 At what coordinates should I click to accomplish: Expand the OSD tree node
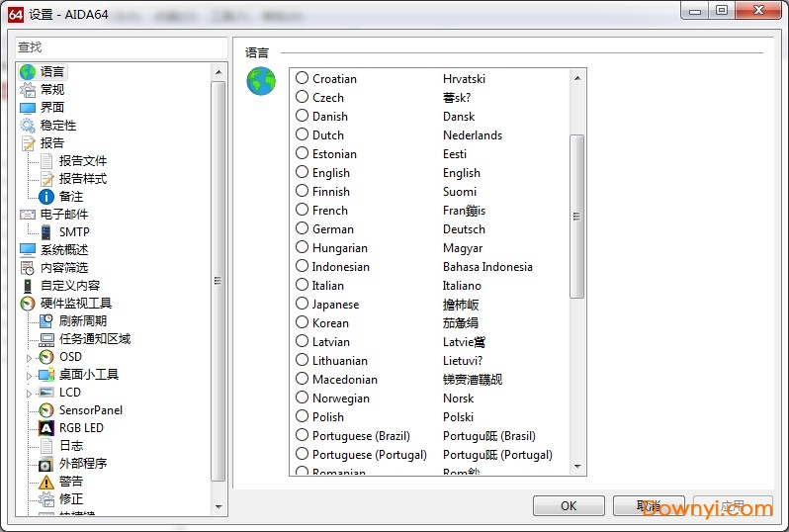coord(29,357)
